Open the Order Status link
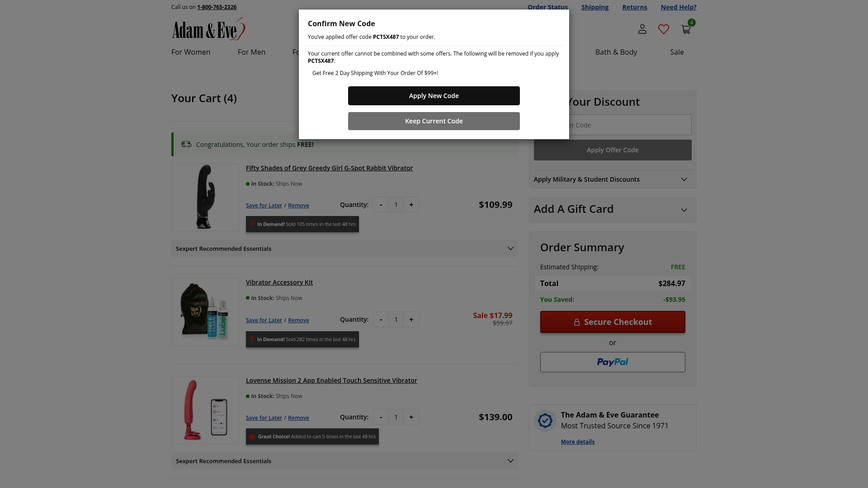Viewport: 868px width, 488px height. (547, 7)
